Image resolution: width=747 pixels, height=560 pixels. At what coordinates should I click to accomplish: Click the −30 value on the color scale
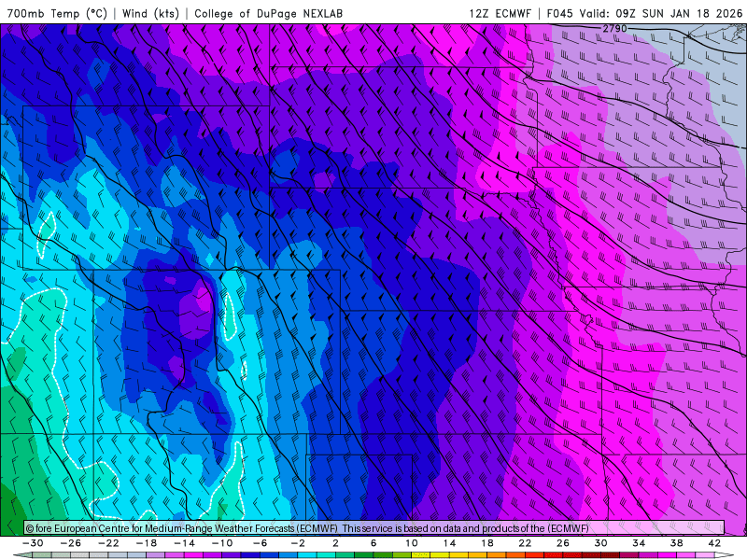coord(33,543)
